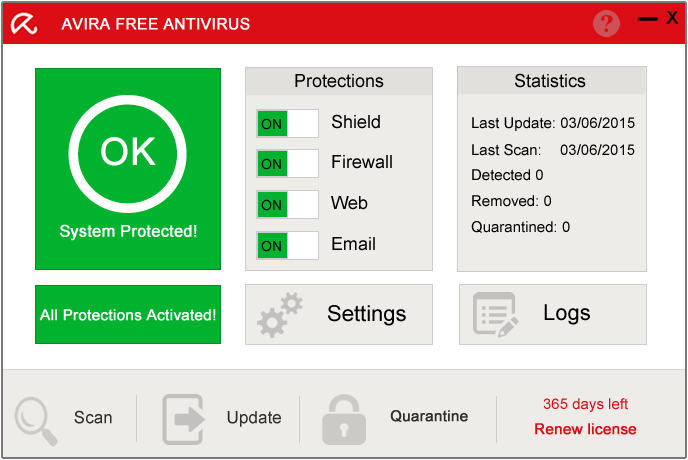Minimize the Avira window

coord(648,19)
